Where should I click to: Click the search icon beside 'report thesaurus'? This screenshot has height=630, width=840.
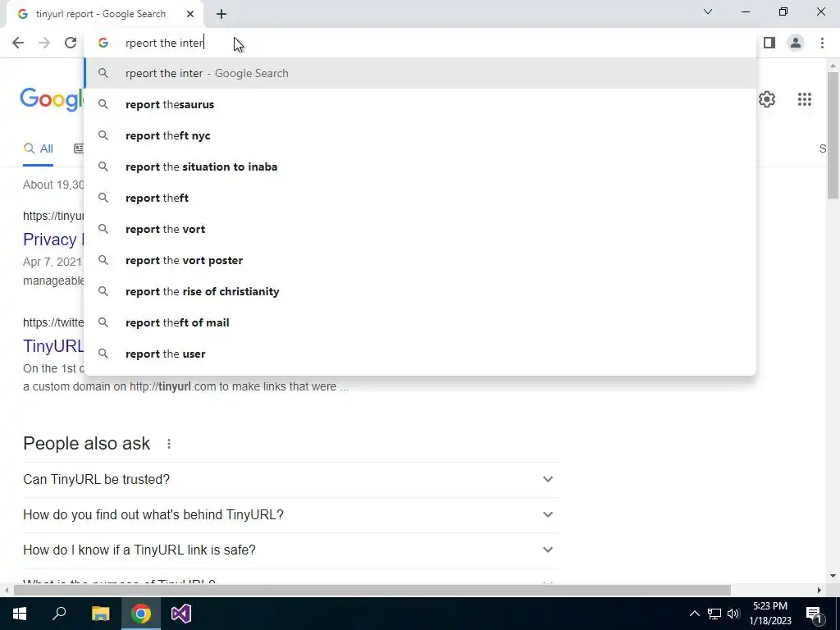point(103,104)
